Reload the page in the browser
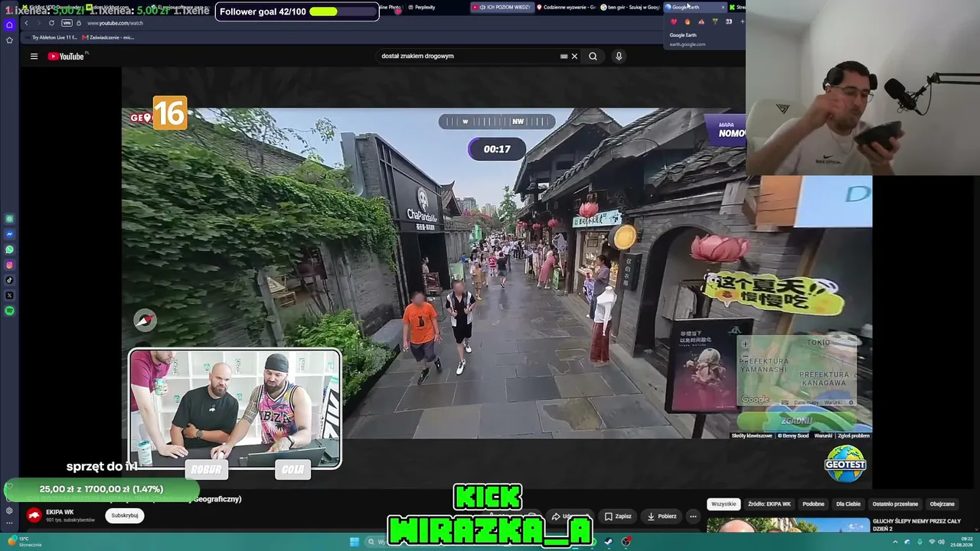980x551 pixels. [x=51, y=23]
